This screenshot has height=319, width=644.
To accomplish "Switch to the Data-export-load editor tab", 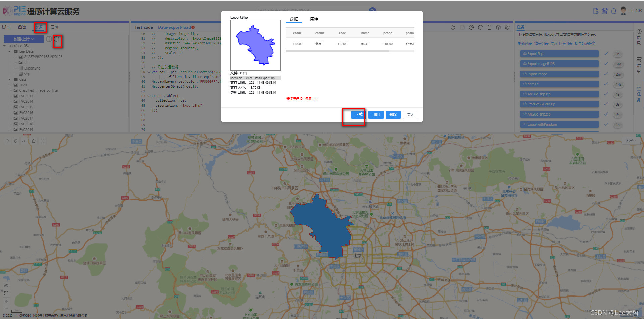I will click(x=174, y=27).
